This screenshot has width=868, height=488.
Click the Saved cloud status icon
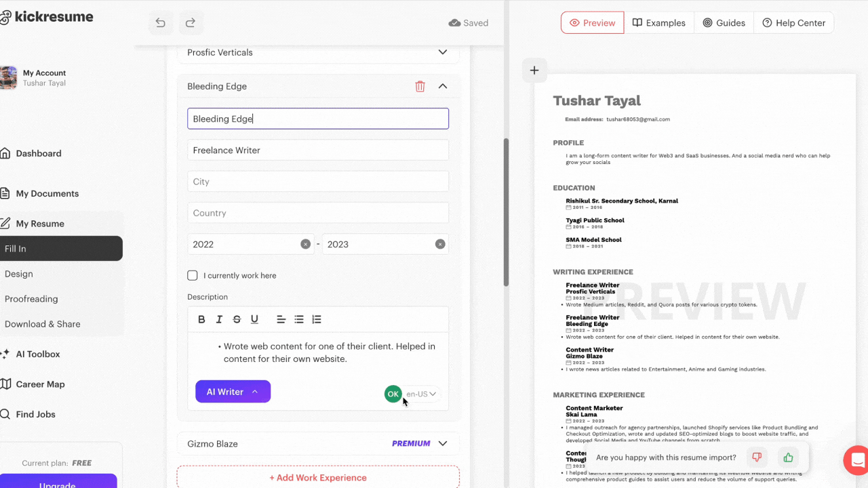click(x=455, y=23)
